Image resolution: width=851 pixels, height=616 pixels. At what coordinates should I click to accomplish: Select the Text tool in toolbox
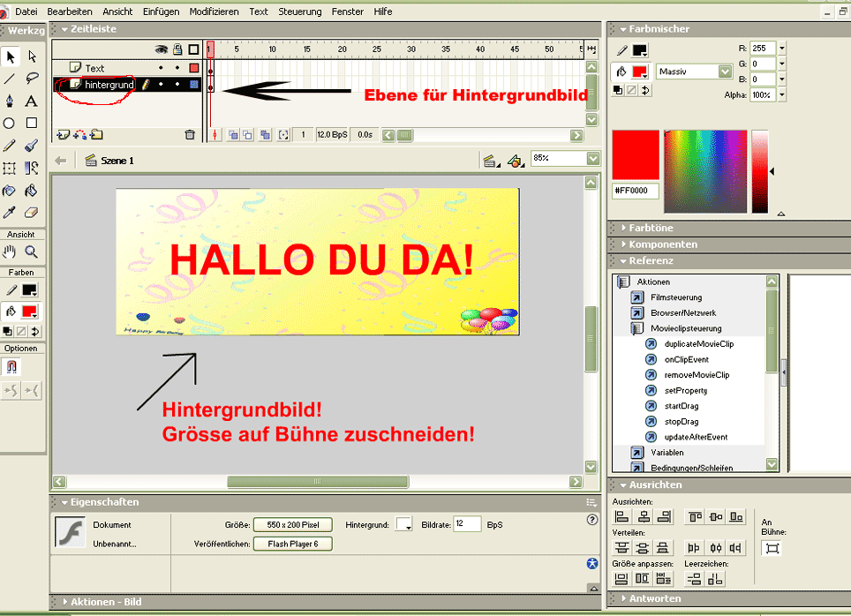pos(31,101)
